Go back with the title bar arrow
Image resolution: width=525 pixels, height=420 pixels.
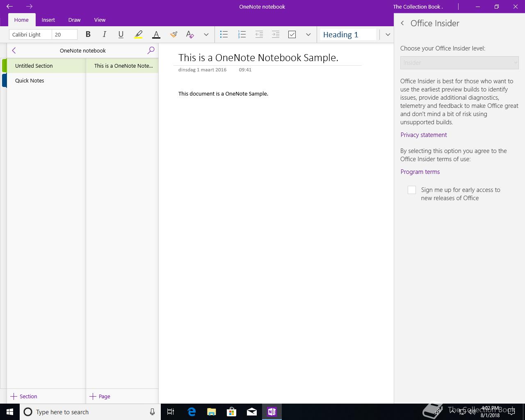click(10, 7)
